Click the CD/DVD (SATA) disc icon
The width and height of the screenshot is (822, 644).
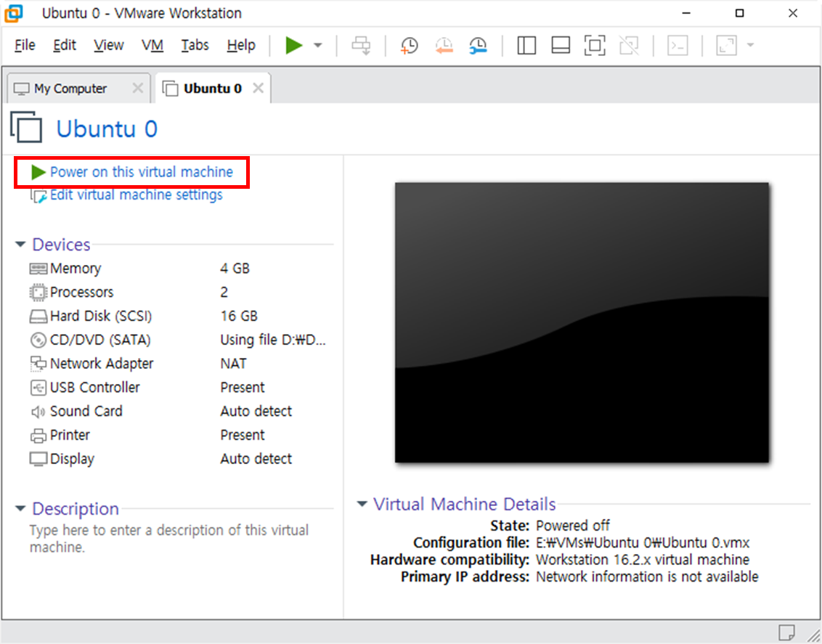click(38, 340)
